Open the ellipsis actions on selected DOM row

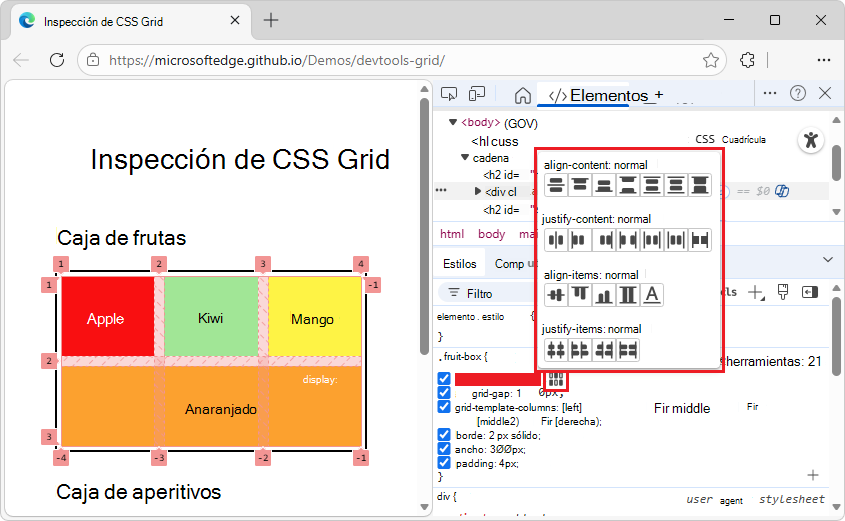coord(441,190)
